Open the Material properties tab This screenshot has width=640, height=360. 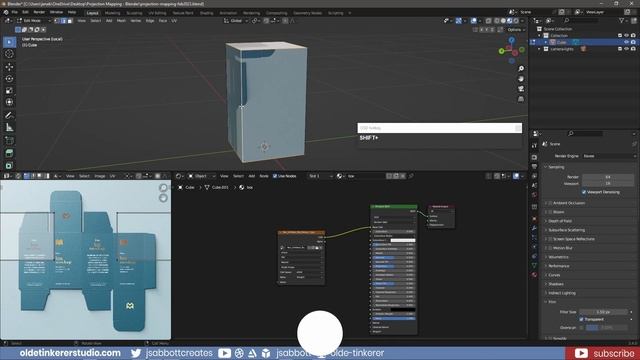(x=534, y=275)
